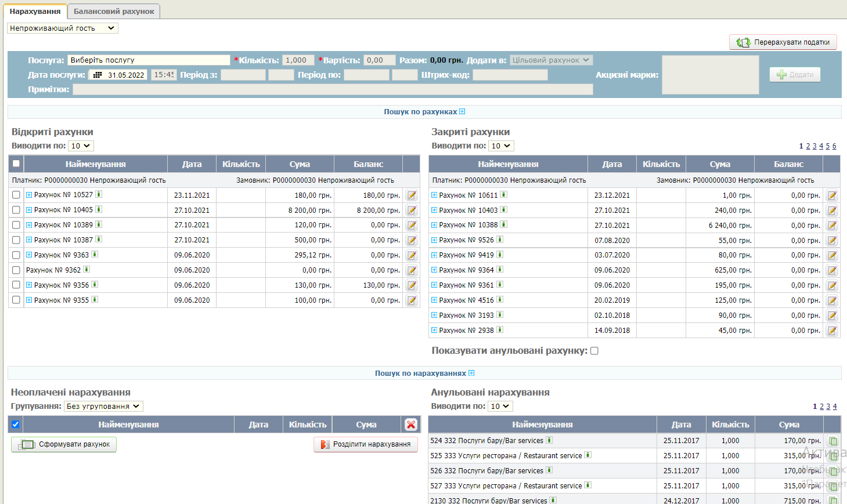This screenshot has height=504, width=847.
Task: Click Сформувати рахунок button
Action: click(x=64, y=444)
